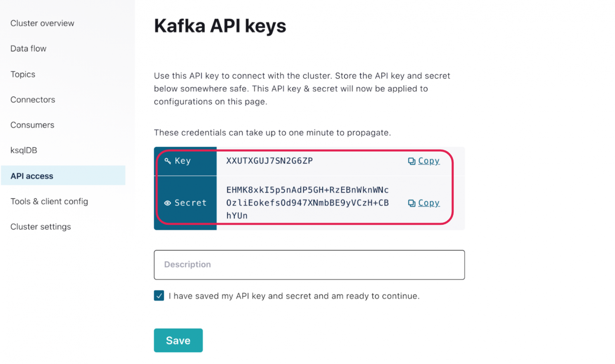Go to Data flow in sidebar
The width and height of the screenshot is (615, 364).
click(28, 48)
